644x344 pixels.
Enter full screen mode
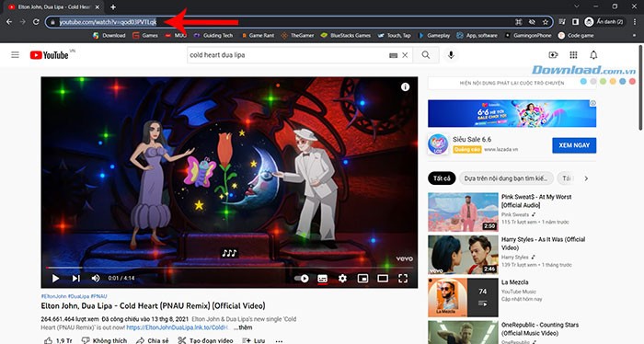(403, 279)
